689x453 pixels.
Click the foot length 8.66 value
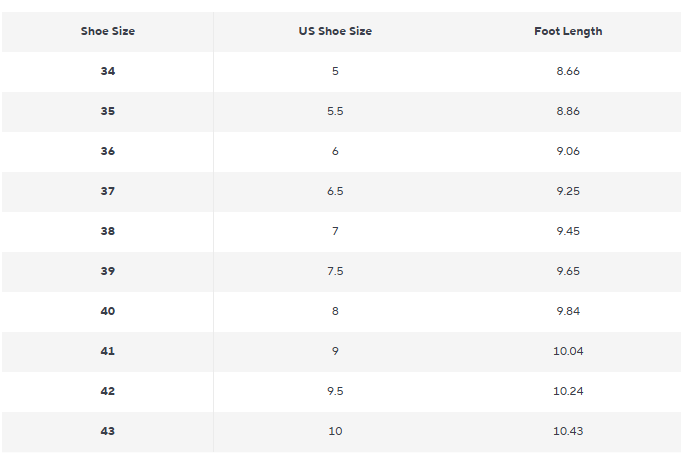568,71
